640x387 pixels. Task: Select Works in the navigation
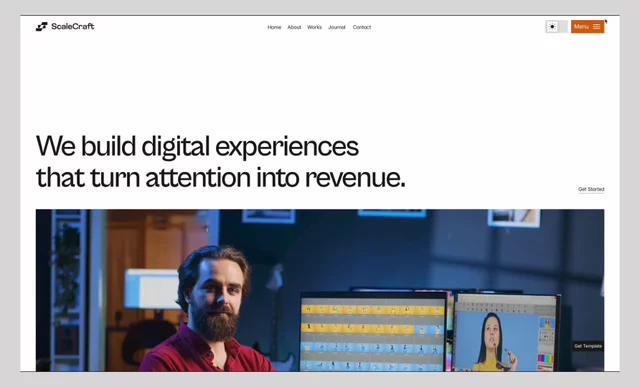pyautogui.click(x=314, y=27)
